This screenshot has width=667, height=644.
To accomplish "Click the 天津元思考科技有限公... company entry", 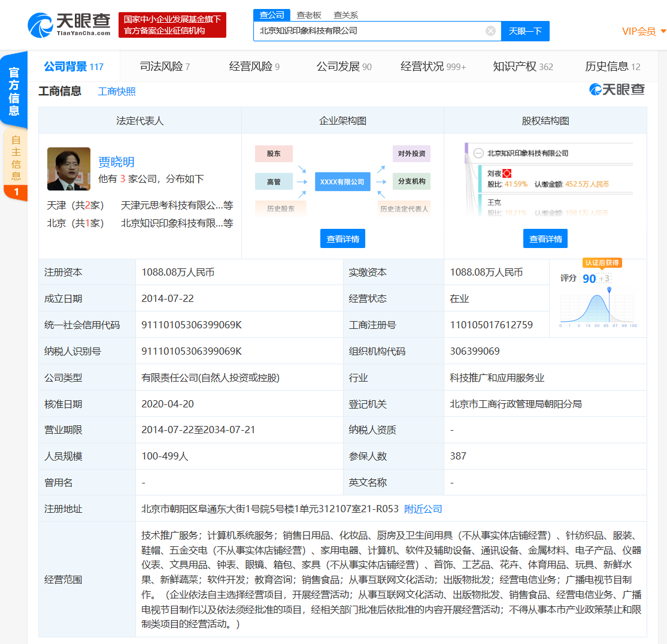I will coord(177,205).
